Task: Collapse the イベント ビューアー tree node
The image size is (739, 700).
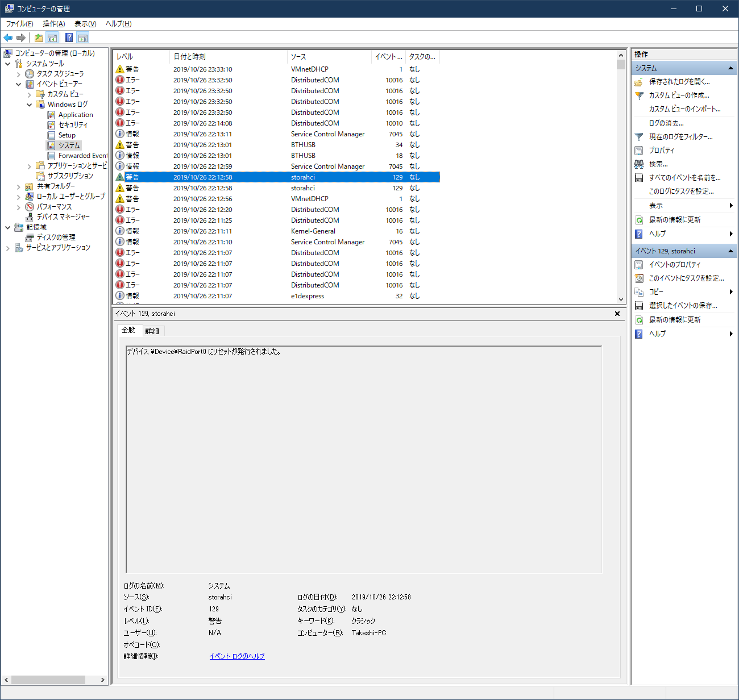Action: click(x=19, y=84)
